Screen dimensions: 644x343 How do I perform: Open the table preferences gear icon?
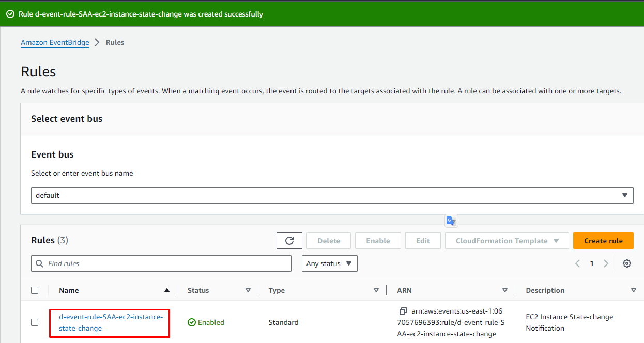coord(626,263)
